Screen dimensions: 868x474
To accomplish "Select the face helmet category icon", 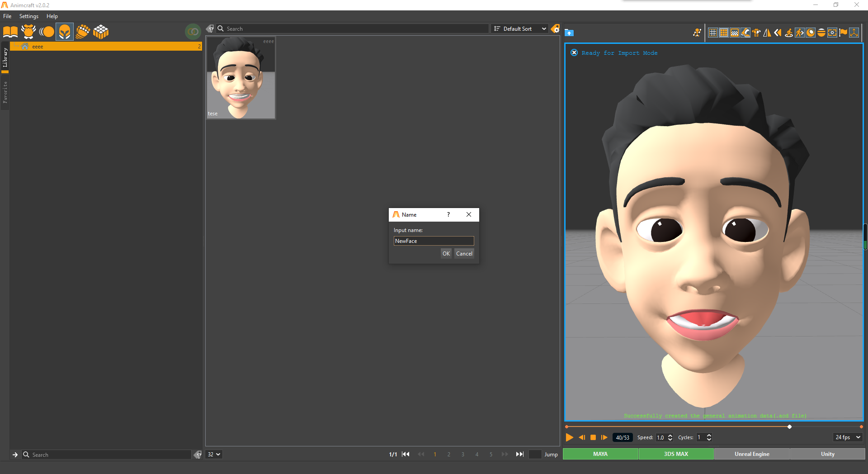I will tap(65, 32).
